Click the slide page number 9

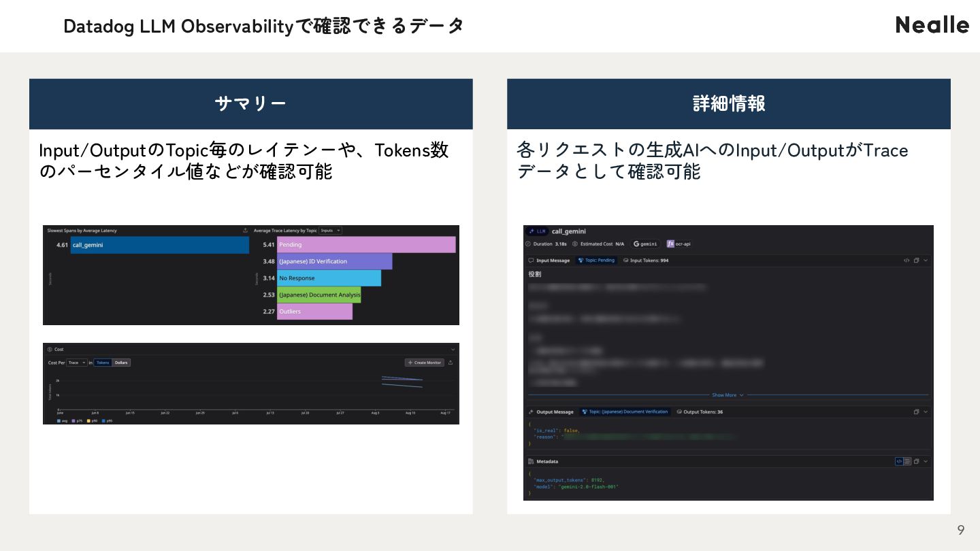(x=961, y=530)
